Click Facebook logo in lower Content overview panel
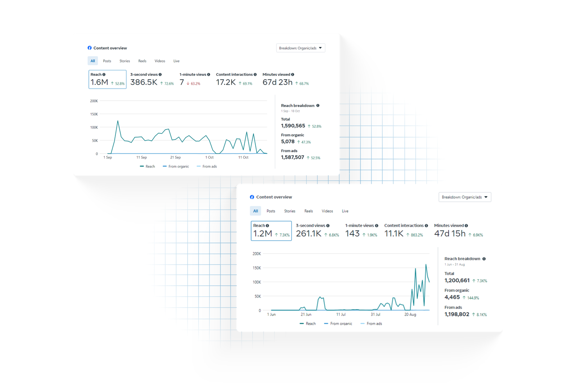This screenshot has height=392, width=576. tap(252, 197)
